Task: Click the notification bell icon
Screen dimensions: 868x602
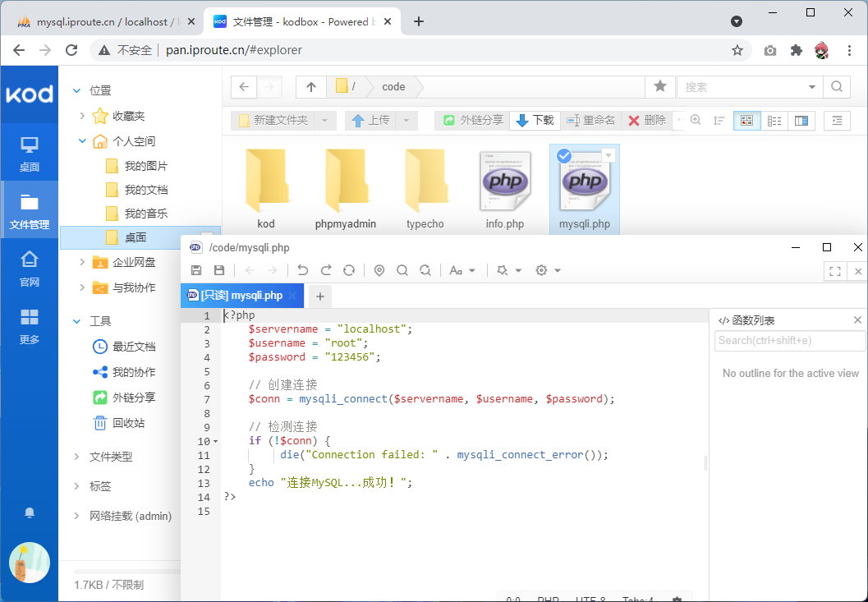Action: pos(30,512)
